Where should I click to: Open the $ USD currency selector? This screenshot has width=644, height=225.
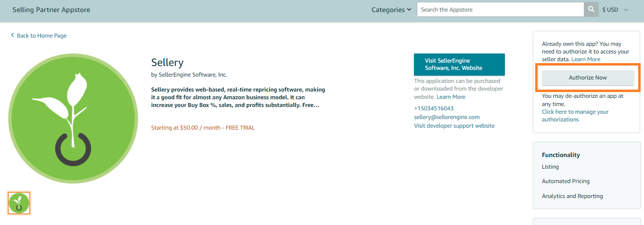click(615, 10)
